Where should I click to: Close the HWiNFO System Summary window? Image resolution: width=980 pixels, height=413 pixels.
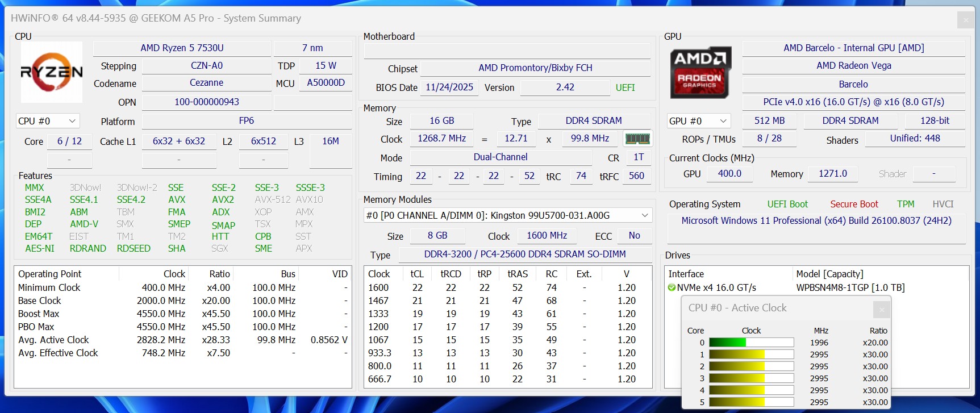tap(966, 20)
